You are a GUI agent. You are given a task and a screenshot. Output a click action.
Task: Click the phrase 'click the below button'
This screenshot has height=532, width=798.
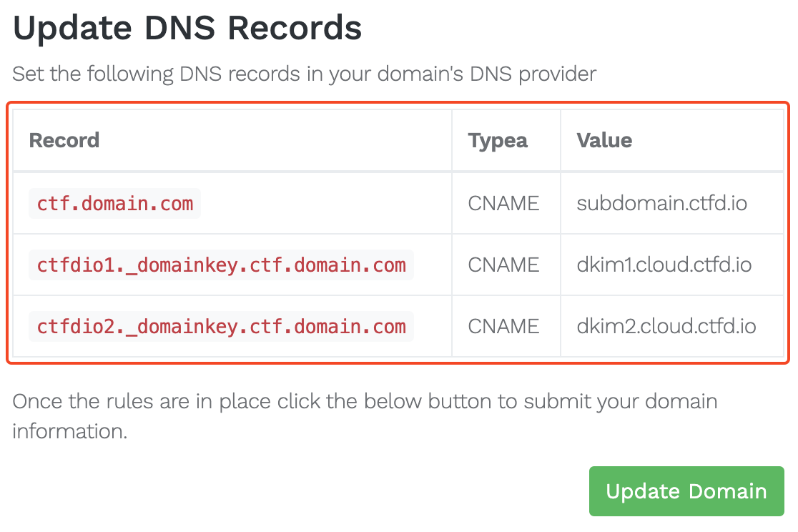(384, 401)
